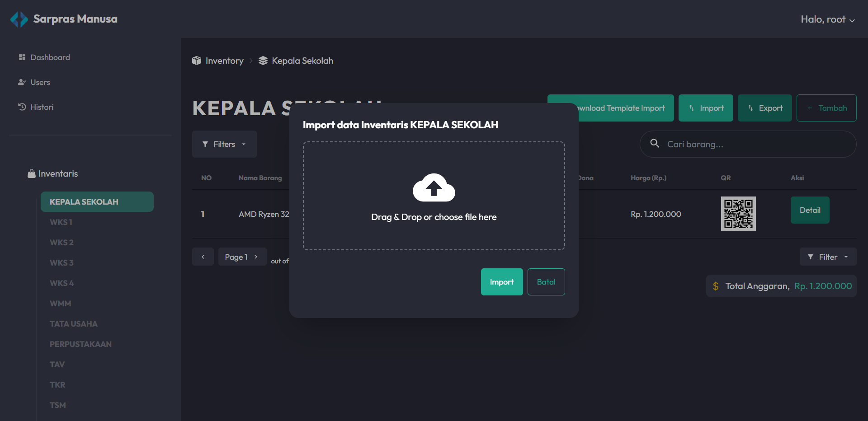Open the Halo, root user dropdown
This screenshot has height=421, width=868.
pos(828,19)
